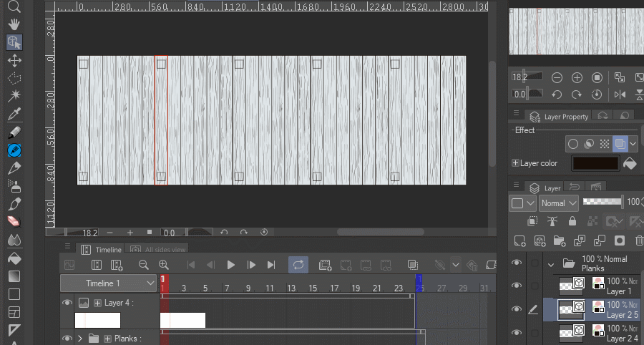The height and width of the screenshot is (345, 644).
Task: Go to the end frame
Action: coord(271,265)
